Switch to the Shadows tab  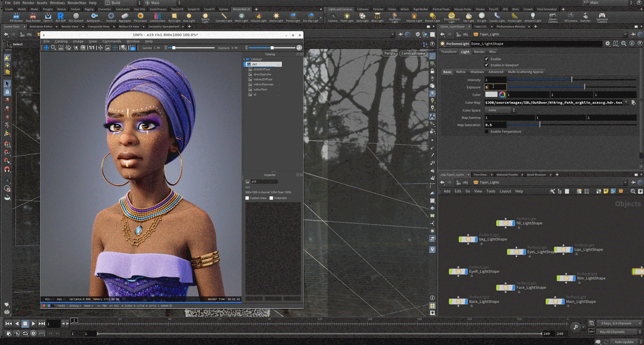tap(476, 72)
